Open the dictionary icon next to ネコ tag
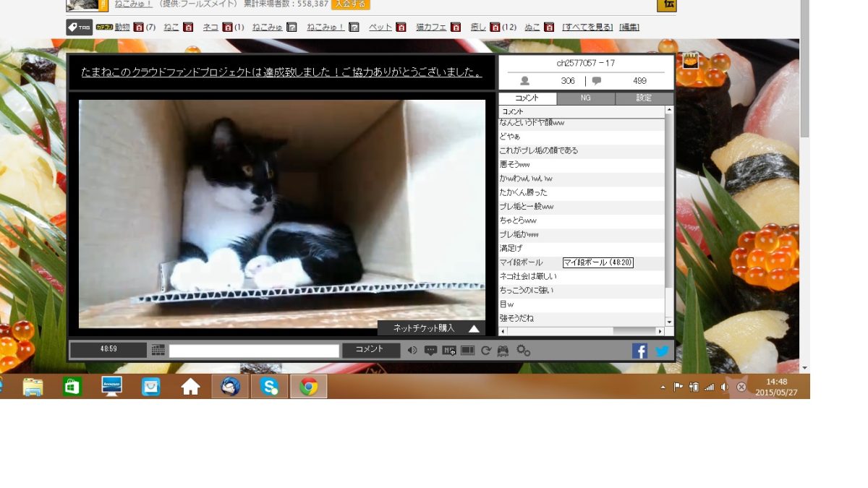The height and width of the screenshot is (488, 868). pos(227,27)
